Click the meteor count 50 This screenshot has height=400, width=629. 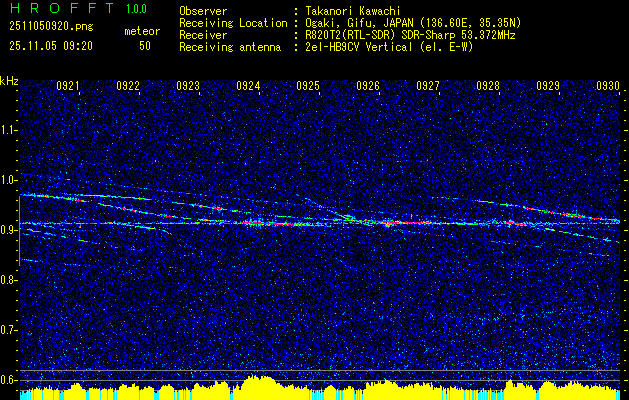pyautogui.click(x=145, y=46)
